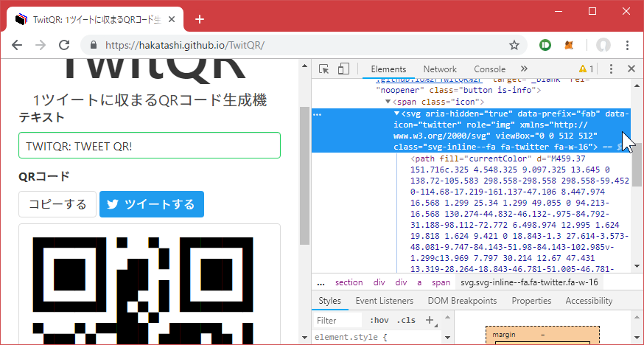The image size is (644, 345).
Task: Click the yellow warning count indicator
Action: tap(586, 69)
